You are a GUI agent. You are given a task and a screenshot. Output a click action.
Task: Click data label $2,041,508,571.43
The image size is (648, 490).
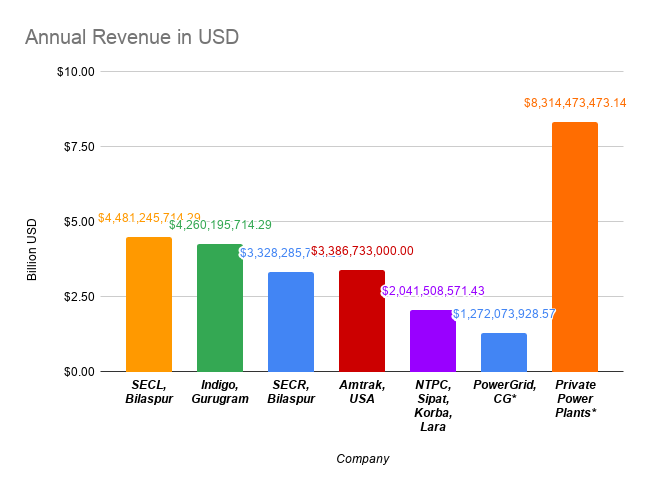point(433,291)
